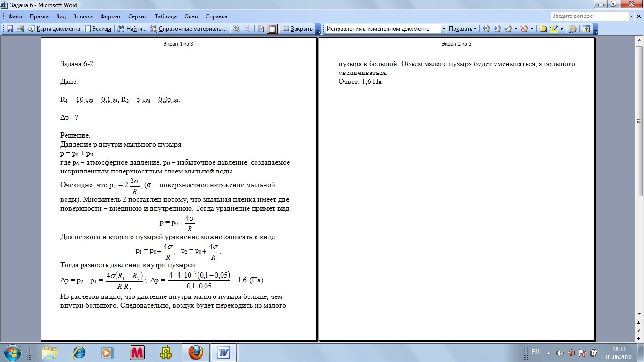The width and height of the screenshot is (644, 362).
Task: Show hidden tray icons arrow
Action: tap(548, 353)
